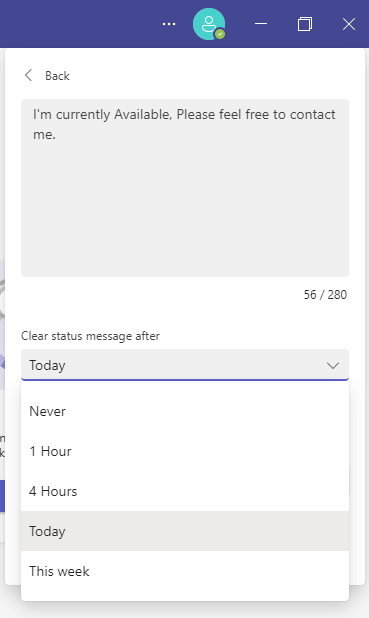Select the highlighted Today option

(185, 531)
